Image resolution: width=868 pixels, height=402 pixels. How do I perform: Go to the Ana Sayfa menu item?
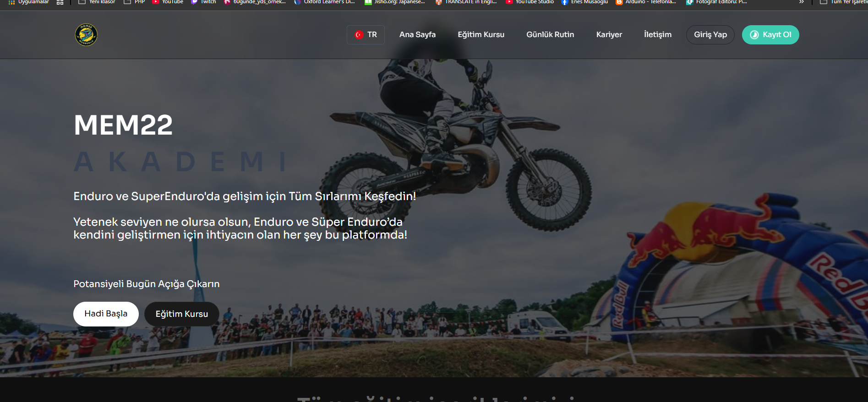(x=417, y=35)
